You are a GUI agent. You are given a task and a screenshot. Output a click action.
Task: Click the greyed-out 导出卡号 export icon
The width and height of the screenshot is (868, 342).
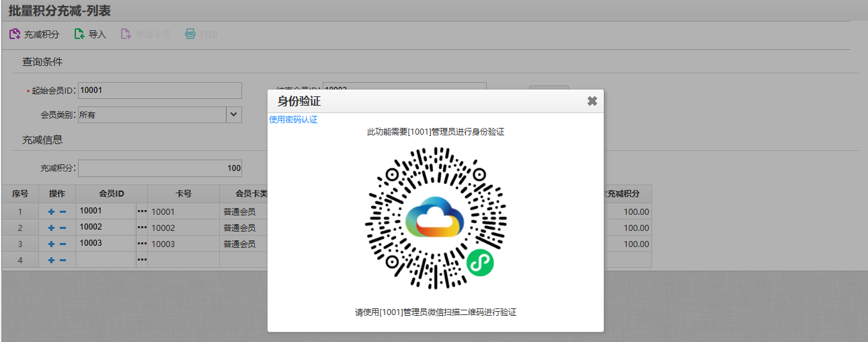[126, 34]
